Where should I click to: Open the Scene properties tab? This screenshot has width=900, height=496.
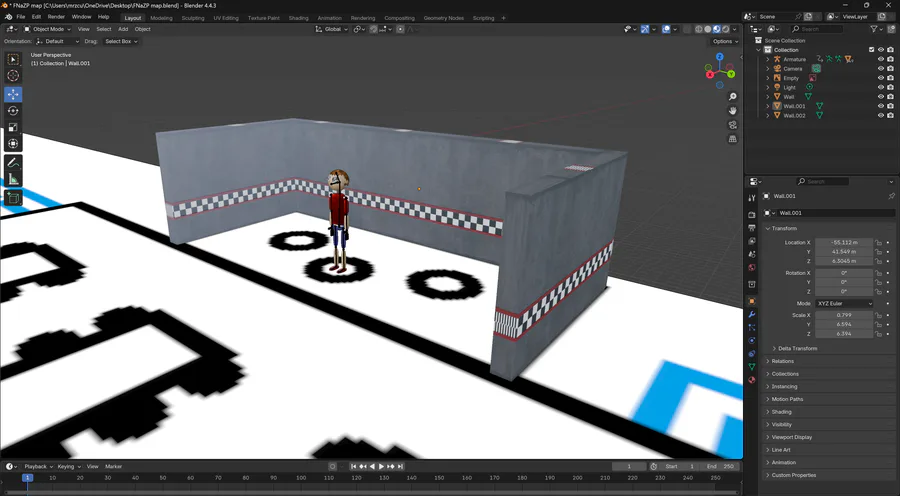(752, 254)
